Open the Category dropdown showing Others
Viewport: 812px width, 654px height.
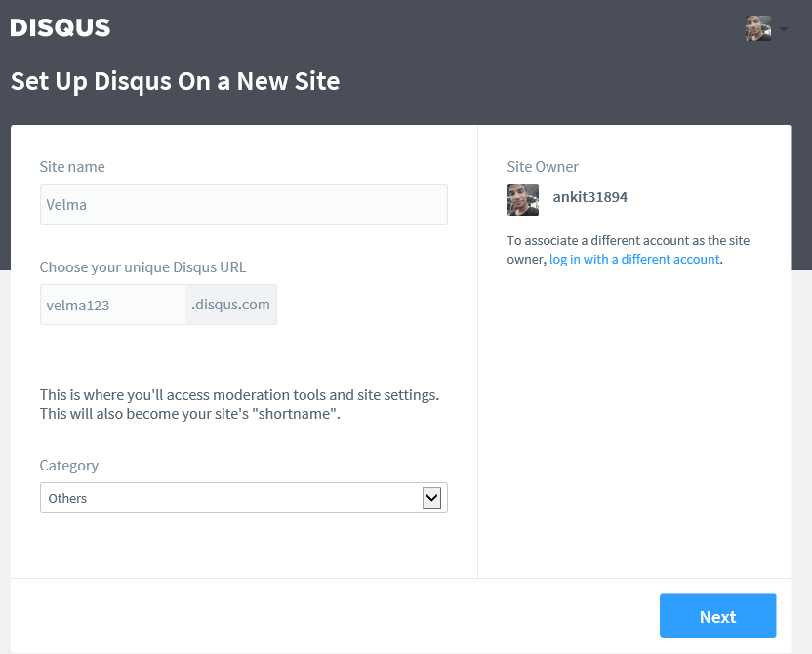(x=244, y=498)
